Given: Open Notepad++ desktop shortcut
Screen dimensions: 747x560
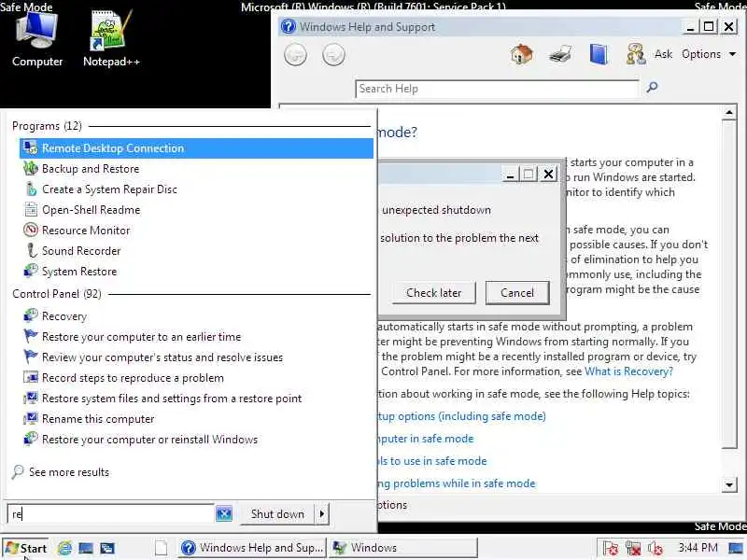Looking at the screenshot, I should pos(111,40).
